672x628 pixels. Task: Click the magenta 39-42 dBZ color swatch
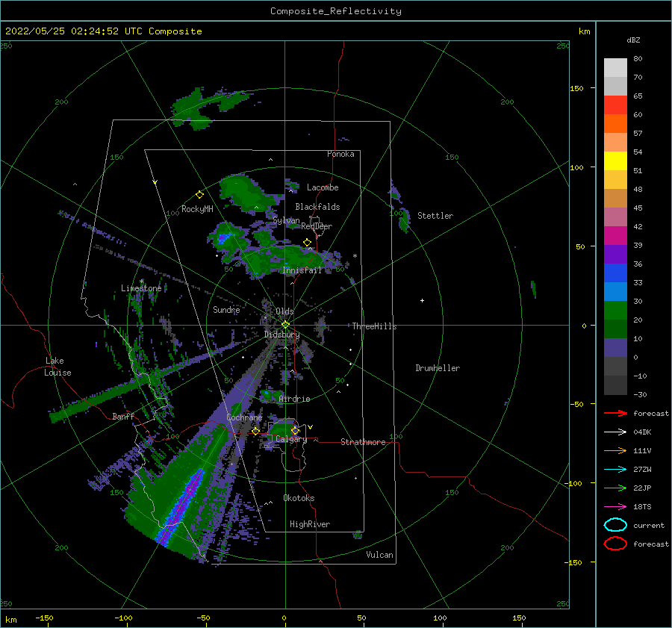[x=615, y=236]
